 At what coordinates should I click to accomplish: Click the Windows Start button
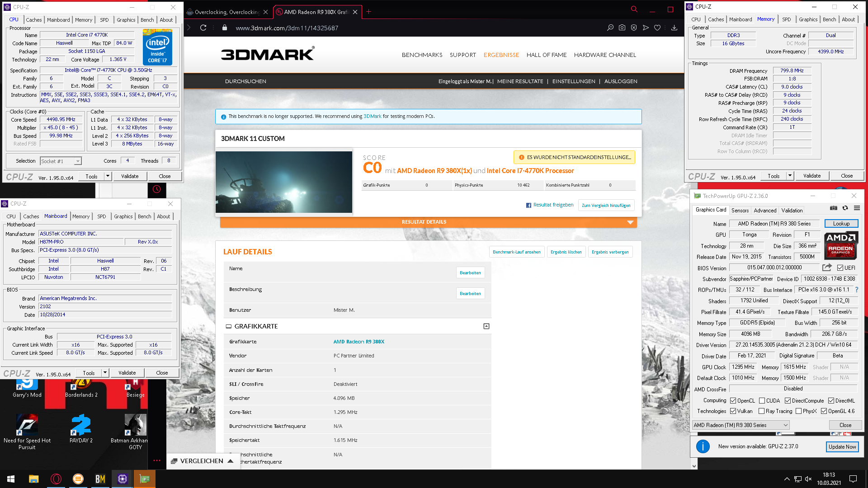tap(11, 479)
